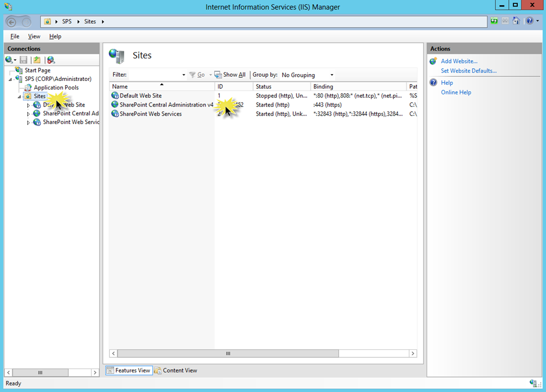Image resolution: width=546 pixels, height=392 pixels.
Task: Sort the list by the ID column header
Action: [x=234, y=86]
